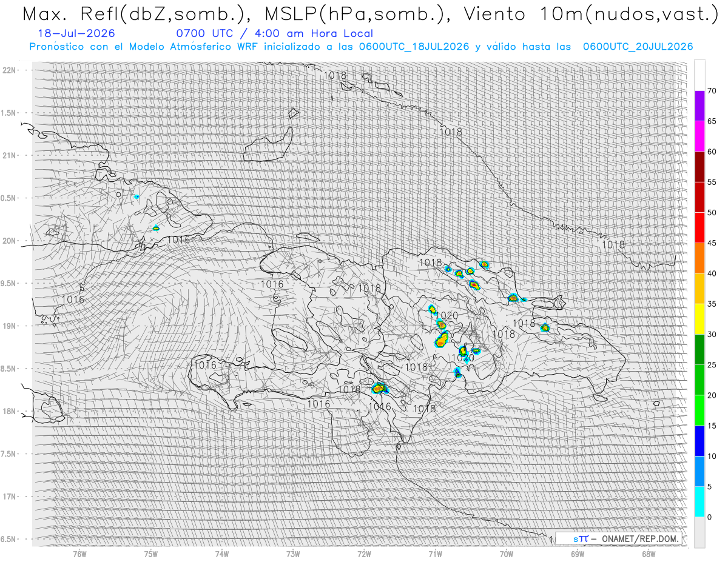Image resolution: width=728 pixels, height=562 pixels.
Task: Select the '75W' longitude axis label
Action: coord(151,554)
